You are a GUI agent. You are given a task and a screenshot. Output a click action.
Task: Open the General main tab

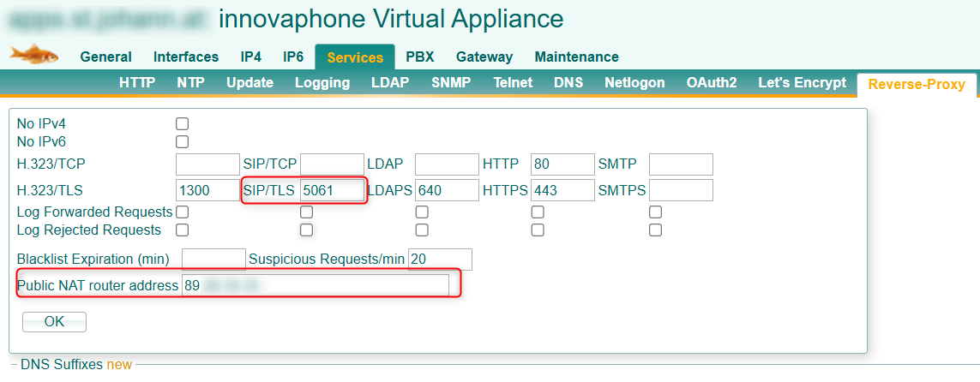(105, 57)
